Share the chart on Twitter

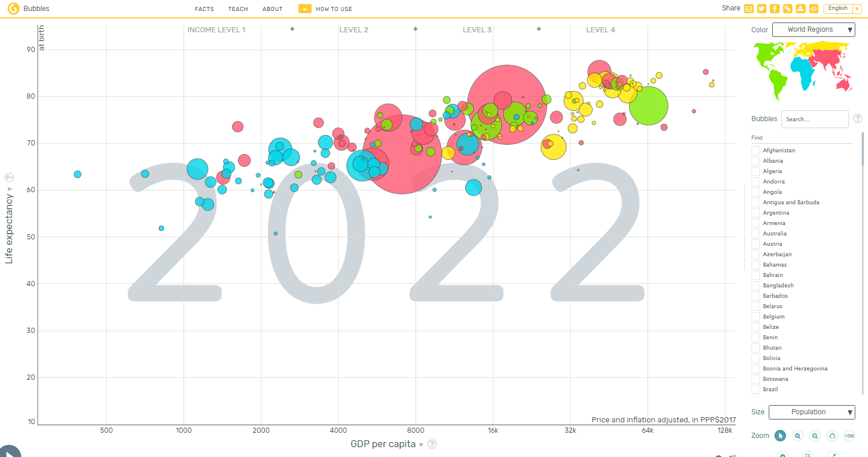tap(761, 8)
